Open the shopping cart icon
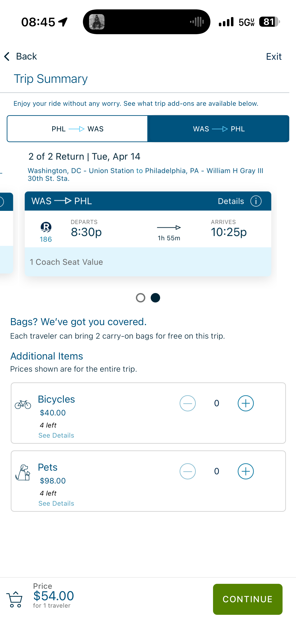Viewport: 296px width, 644px height. click(x=15, y=599)
